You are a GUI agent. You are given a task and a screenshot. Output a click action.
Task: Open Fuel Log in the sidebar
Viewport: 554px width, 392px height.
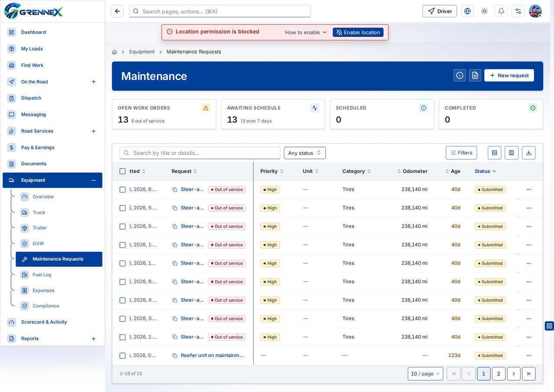(x=42, y=275)
